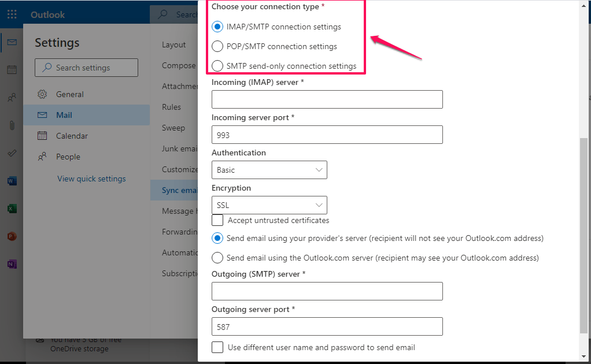Click inside the Incoming IMAP server field
The height and width of the screenshot is (364, 591).
tap(327, 99)
